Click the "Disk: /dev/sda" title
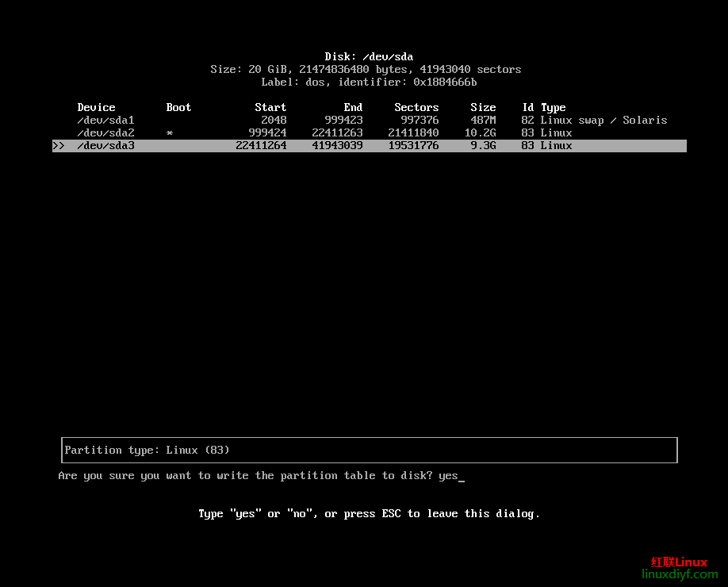The image size is (728, 587). 369,57
